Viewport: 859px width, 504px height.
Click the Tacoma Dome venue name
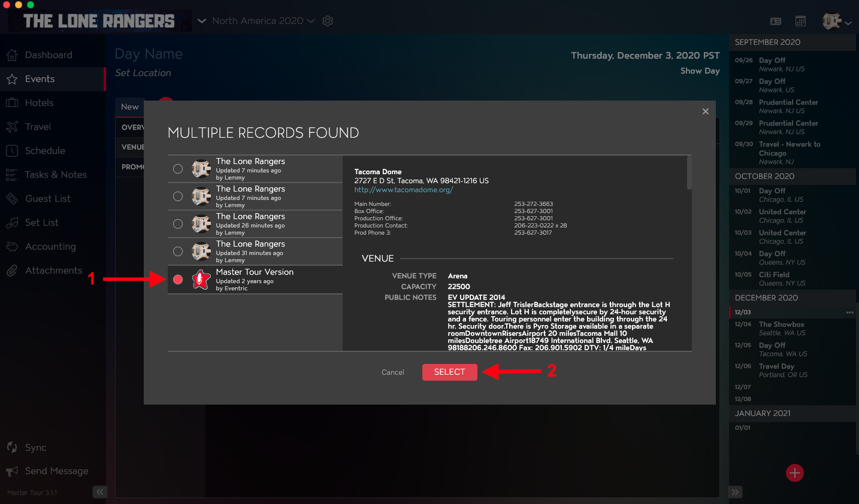tap(378, 172)
